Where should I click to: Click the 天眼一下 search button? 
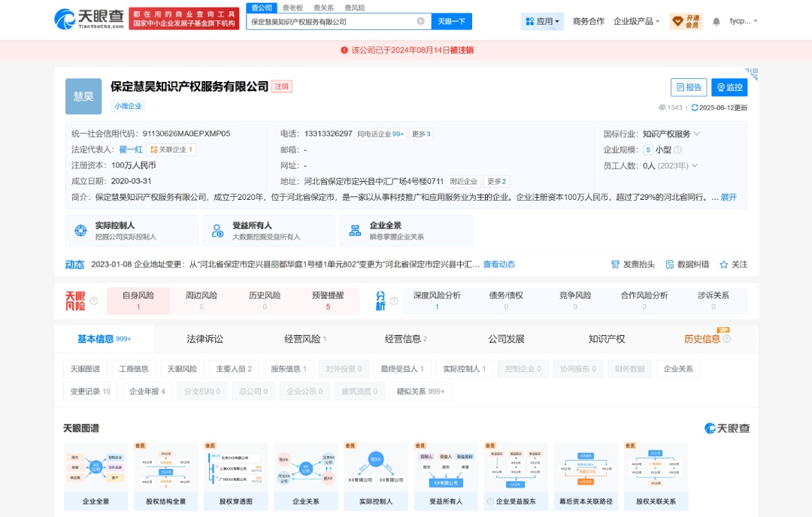(451, 22)
